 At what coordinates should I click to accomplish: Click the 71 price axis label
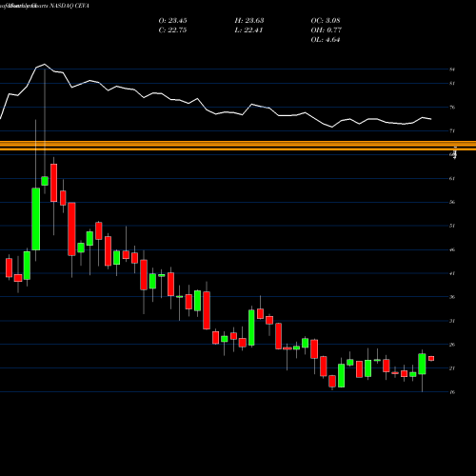[x=452, y=130]
